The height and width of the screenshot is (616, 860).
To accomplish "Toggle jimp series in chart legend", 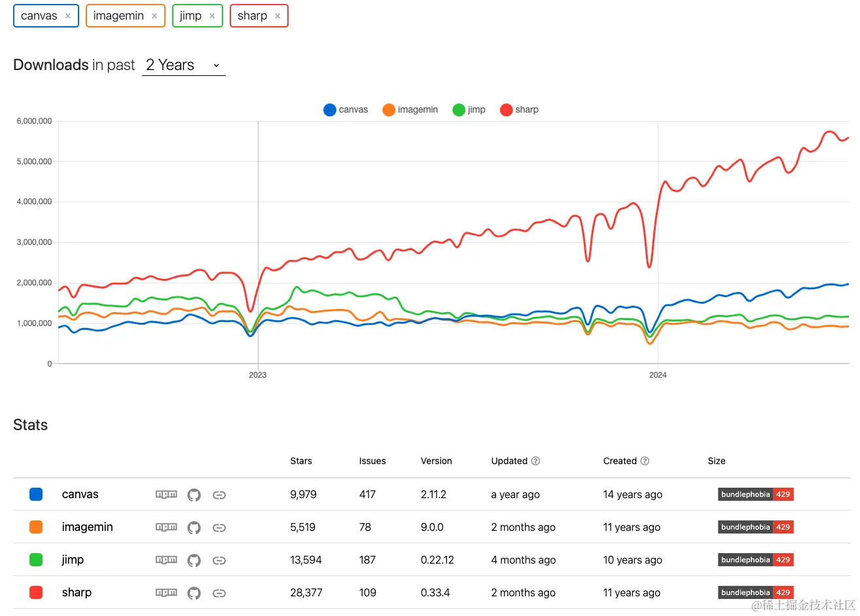I will pos(469,110).
